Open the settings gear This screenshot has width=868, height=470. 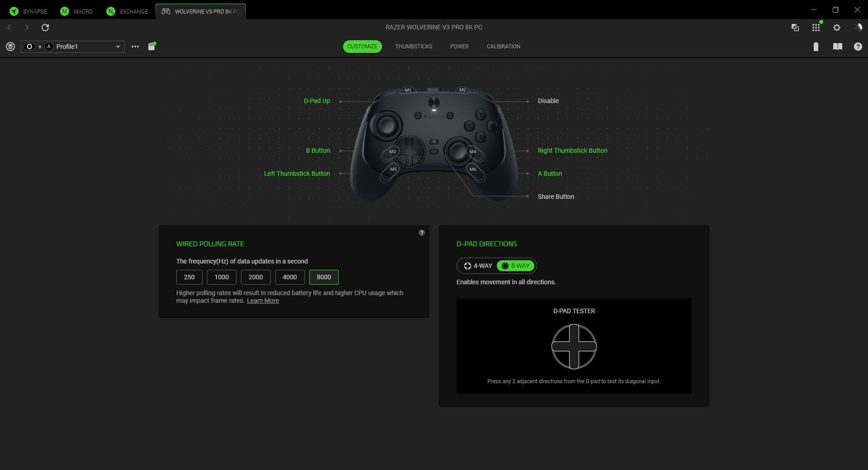pos(837,28)
